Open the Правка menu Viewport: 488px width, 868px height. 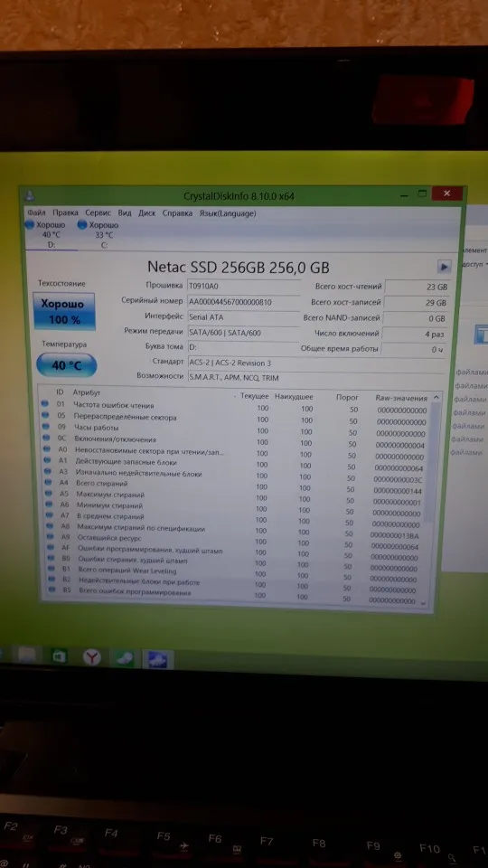65,213
